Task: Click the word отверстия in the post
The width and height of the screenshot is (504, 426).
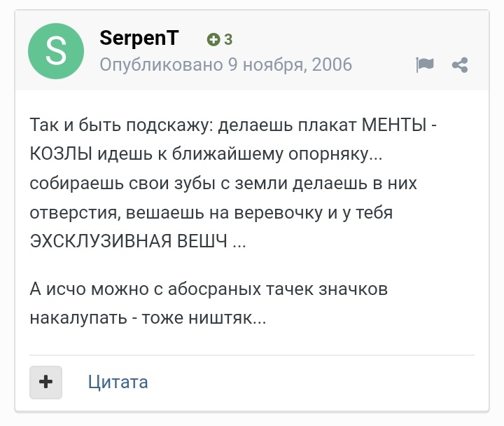Action: pyautogui.click(x=73, y=212)
